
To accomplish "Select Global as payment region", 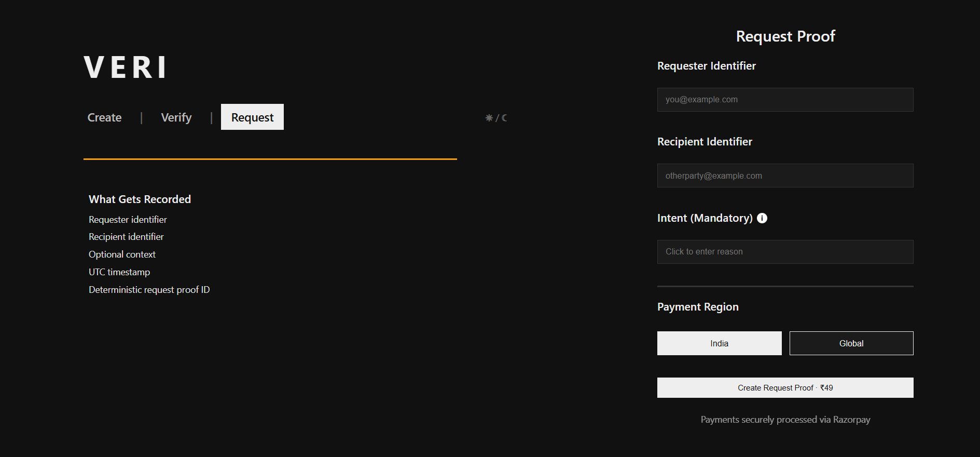I will (851, 343).
